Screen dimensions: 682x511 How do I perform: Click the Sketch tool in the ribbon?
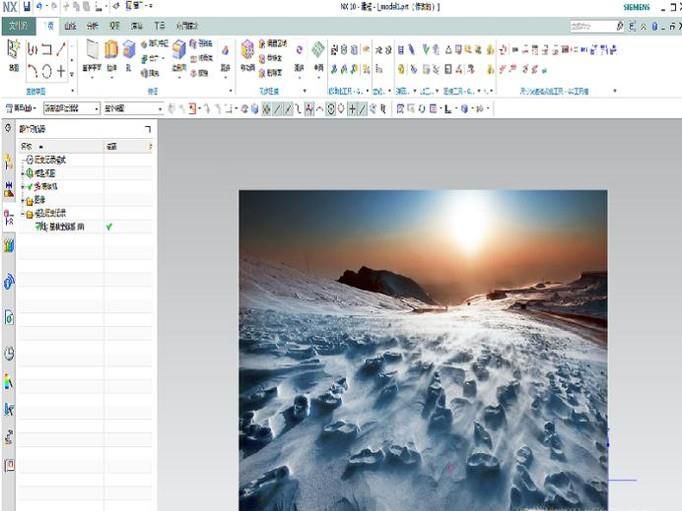coord(14,53)
